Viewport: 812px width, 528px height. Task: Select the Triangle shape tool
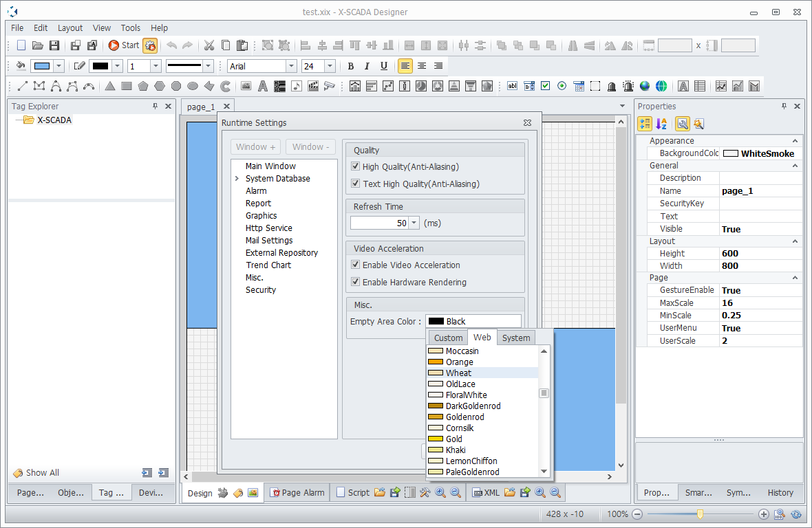pos(110,87)
